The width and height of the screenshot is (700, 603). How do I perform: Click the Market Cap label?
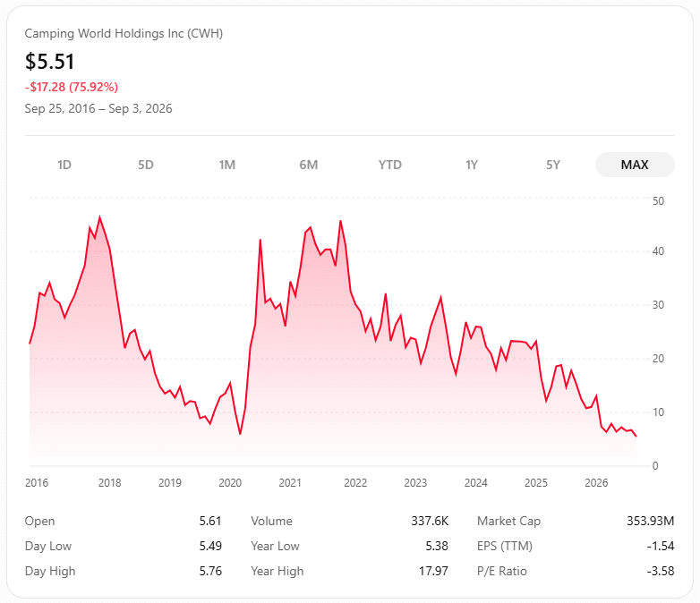(x=509, y=521)
